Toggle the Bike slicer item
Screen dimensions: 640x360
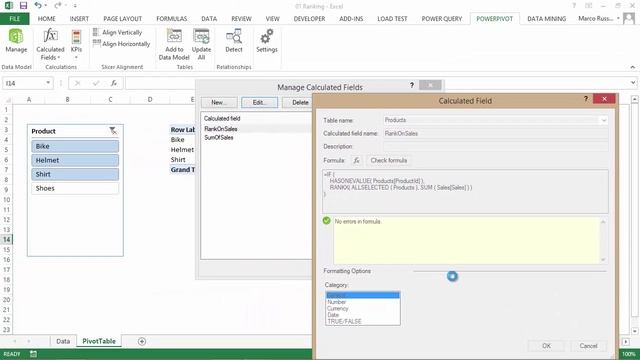(x=75, y=146)
